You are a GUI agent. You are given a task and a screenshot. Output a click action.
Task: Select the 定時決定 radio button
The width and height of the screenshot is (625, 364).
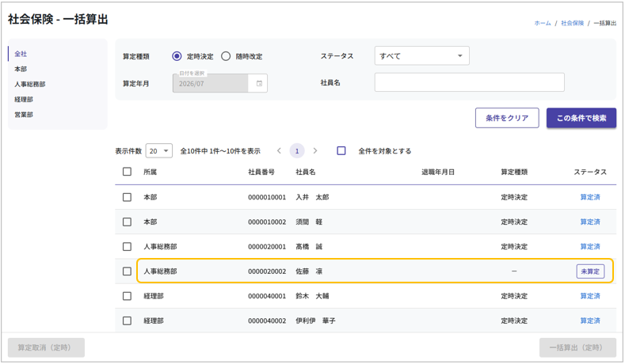coord(177,56)
